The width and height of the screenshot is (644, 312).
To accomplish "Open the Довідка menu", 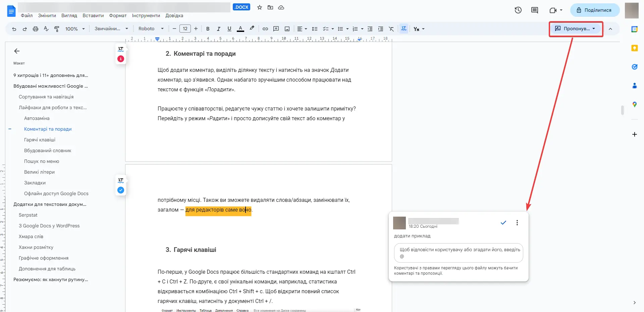I will (174, 15).
